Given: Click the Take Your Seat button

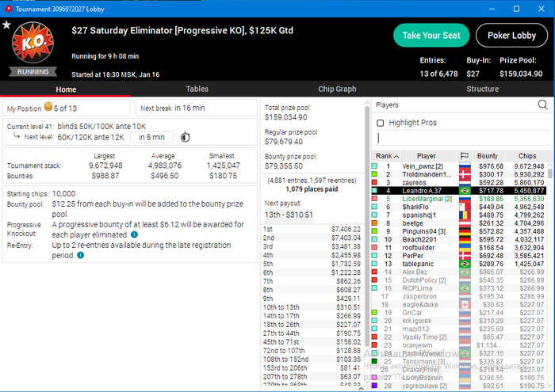Looking at the screenshot, I should coord(431,36).
